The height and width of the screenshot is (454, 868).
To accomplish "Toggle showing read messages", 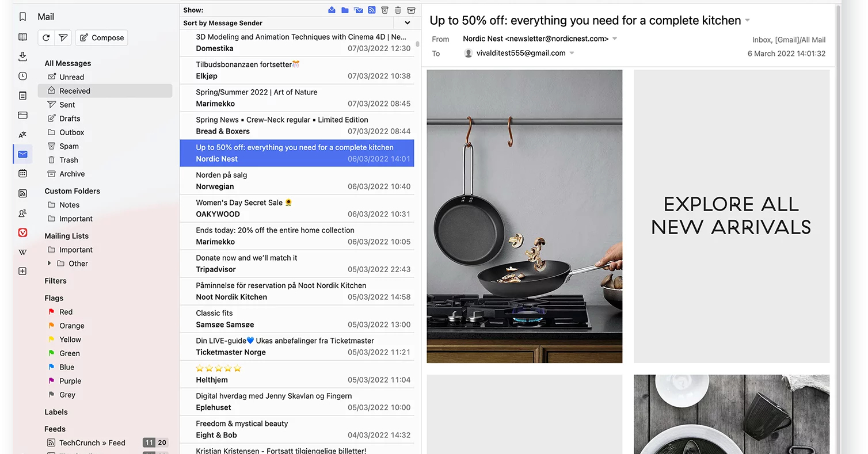I will 332,10.
